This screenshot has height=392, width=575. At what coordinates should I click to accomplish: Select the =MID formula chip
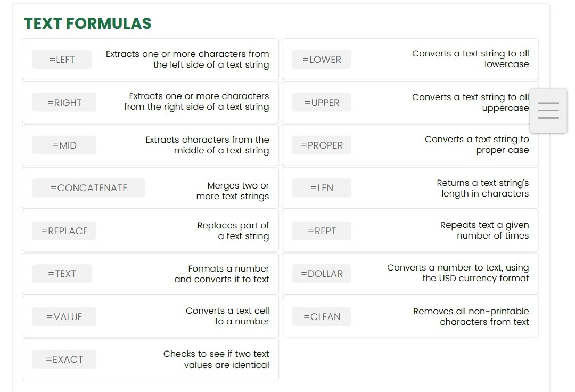tap(64, 145)
